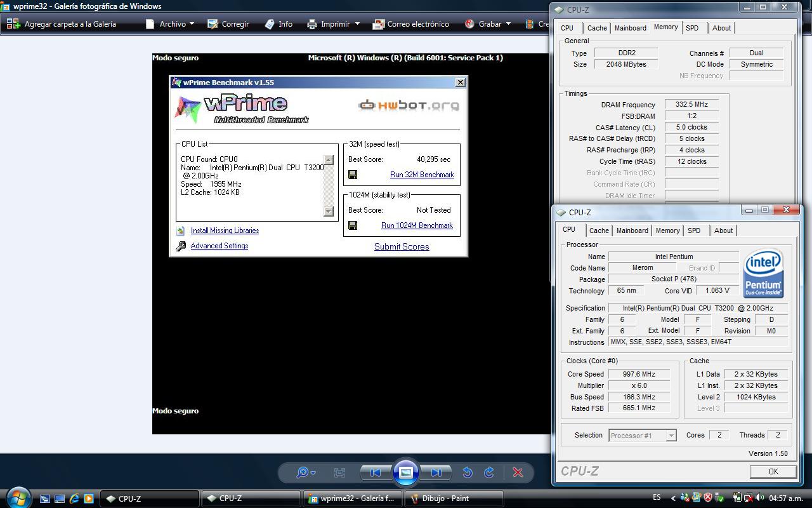Launch Internet Explorer from quick launch
The image size is (812, 508).
74,498
